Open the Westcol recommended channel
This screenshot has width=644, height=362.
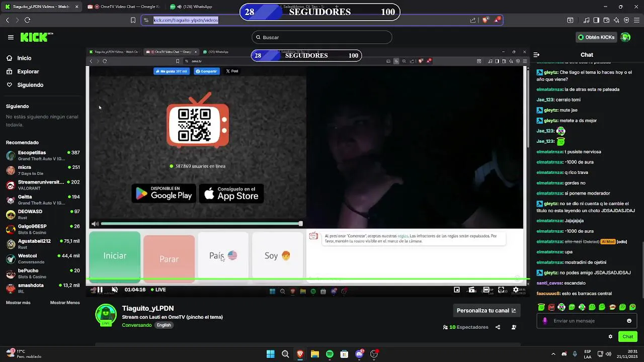[43, 258]
